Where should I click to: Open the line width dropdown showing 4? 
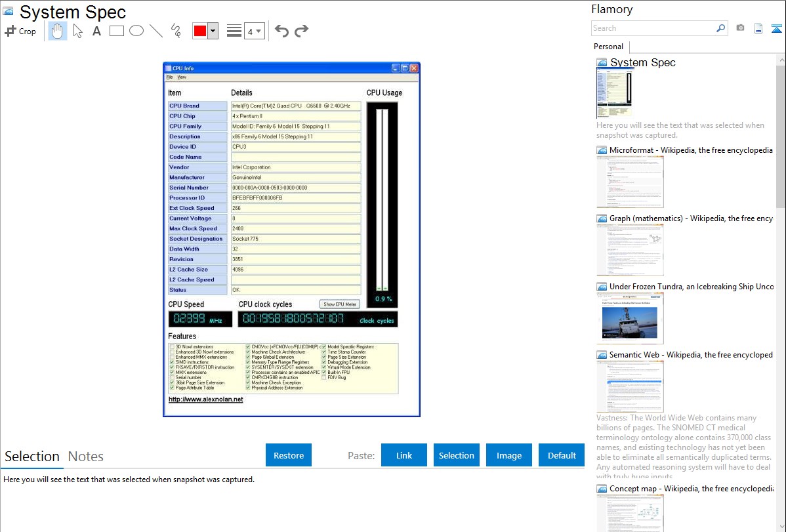tap(255, 31)
